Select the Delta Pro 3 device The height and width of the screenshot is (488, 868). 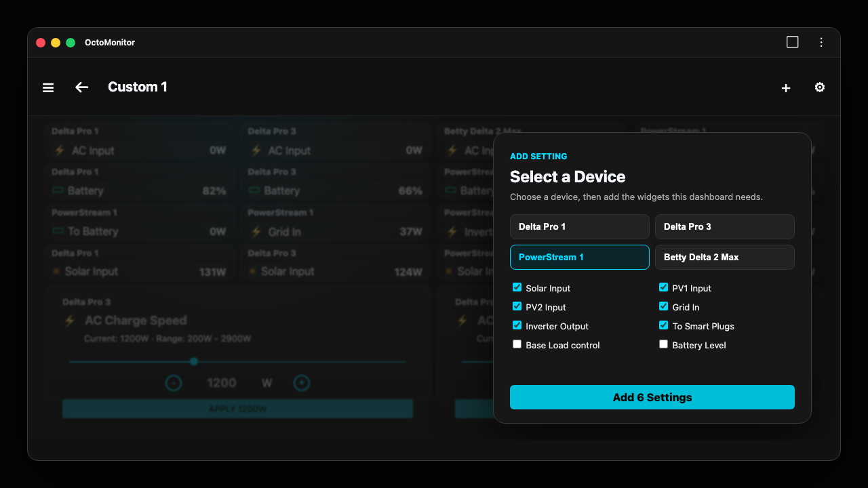point(725,226)
